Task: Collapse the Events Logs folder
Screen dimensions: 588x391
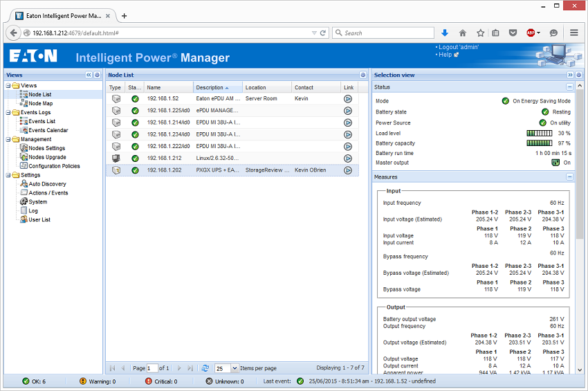Action: click(8, 113)
